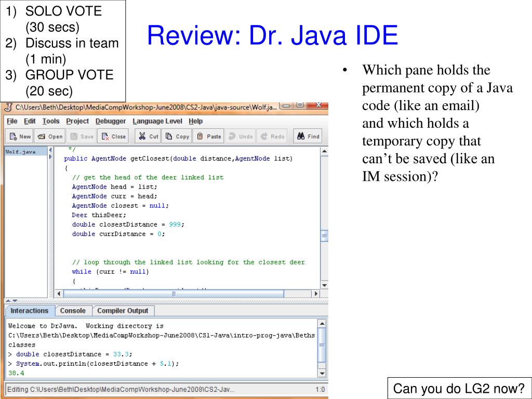The height and width of the screenshot is (399, 532).
Task: Switch to the Compiler Output tab
Action: (123, 311)
